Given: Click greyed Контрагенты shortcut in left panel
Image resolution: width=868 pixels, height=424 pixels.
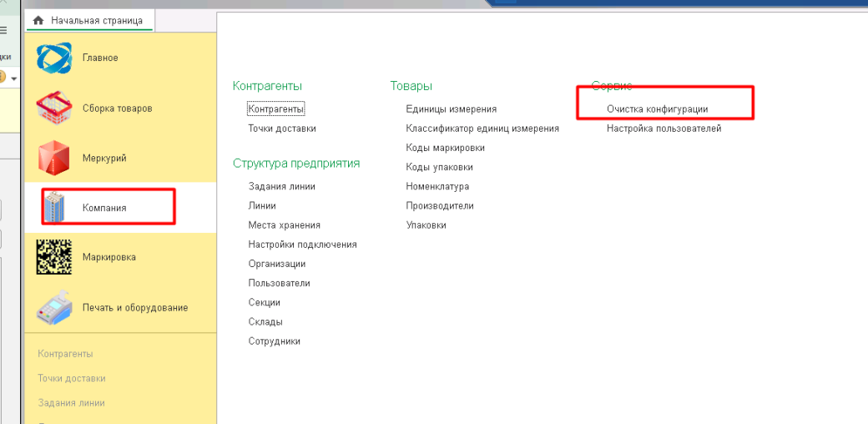Looking at the screenshot, I should 65,354.
